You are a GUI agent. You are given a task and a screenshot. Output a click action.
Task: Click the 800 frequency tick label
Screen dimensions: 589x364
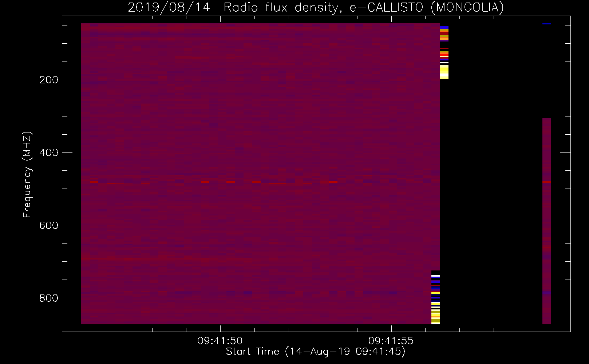point(49,298)
